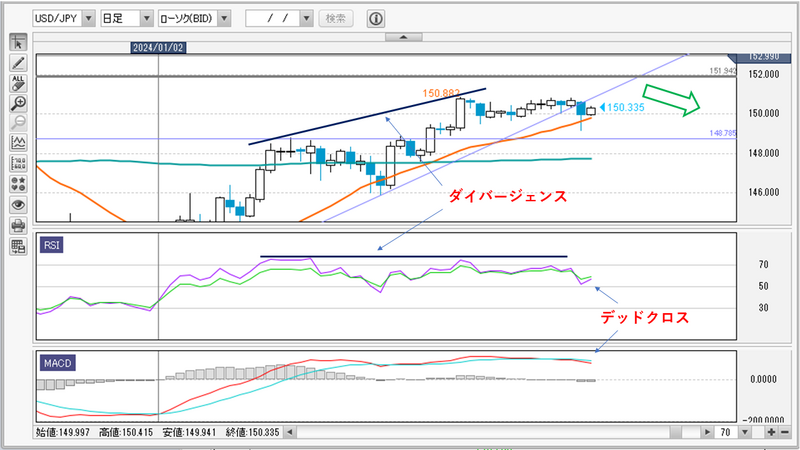Image resolution: width=800 pixels, height=450 pixels.
Task: Click the 検索 search button
Action: (x=336, y=19)
